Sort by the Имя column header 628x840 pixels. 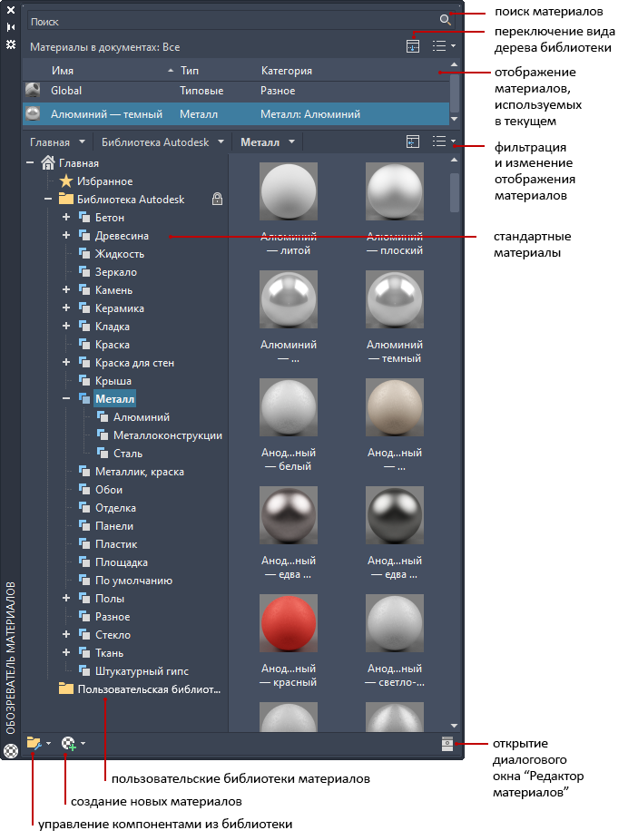63,70
